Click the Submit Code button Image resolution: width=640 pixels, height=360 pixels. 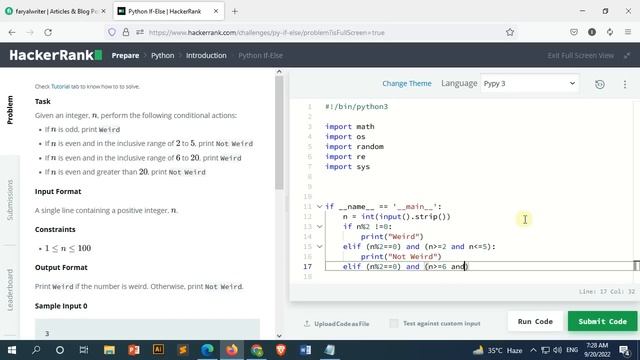tap(602, 321)
